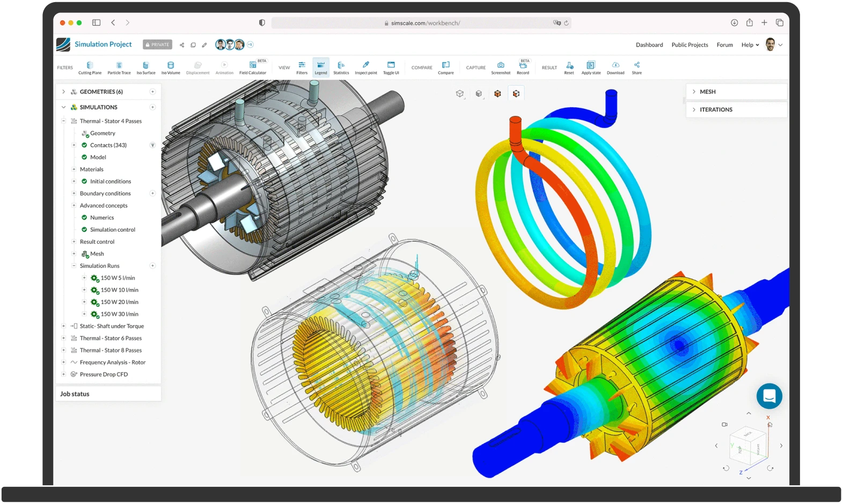Toggle the PRIVATE project badge

coord(157,45)
